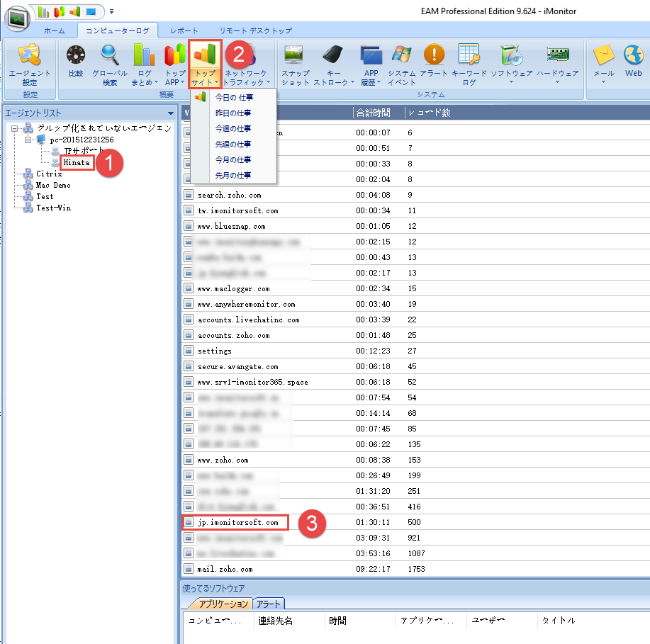Click the 比較 (Compare) icon
The image size is (650, 644).
[x=75, y=64]
